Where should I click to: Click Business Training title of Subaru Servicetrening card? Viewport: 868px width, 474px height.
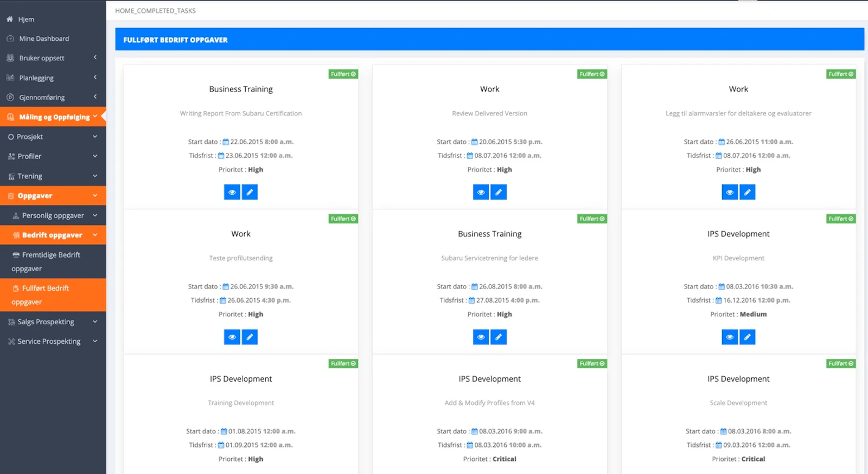489,234
